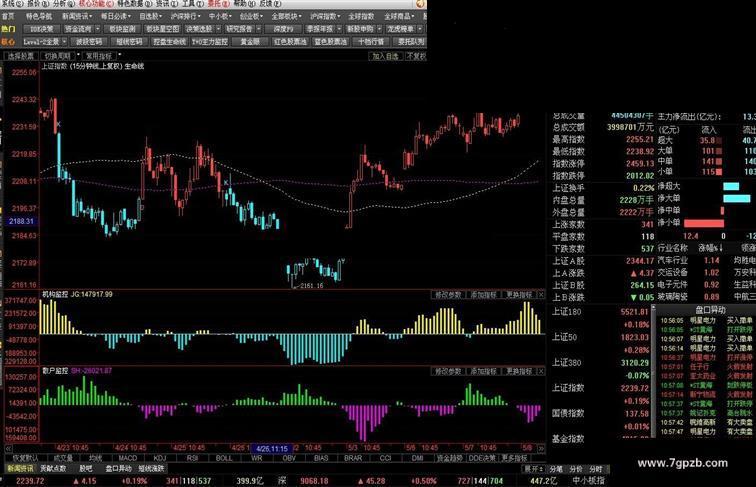The width and height of the screenshot is (756, 487).
Task: Open 全球指数 in the navigation bar
Action: 361,16
